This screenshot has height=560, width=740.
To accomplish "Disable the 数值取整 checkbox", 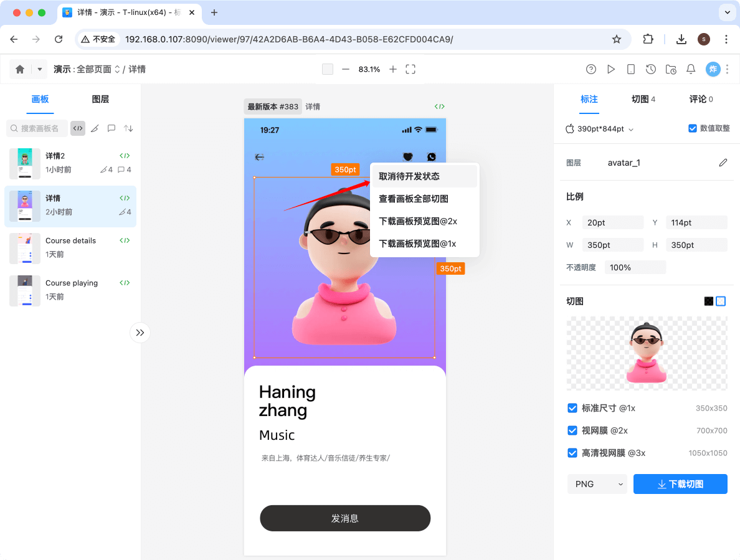I will click(692, 128).
